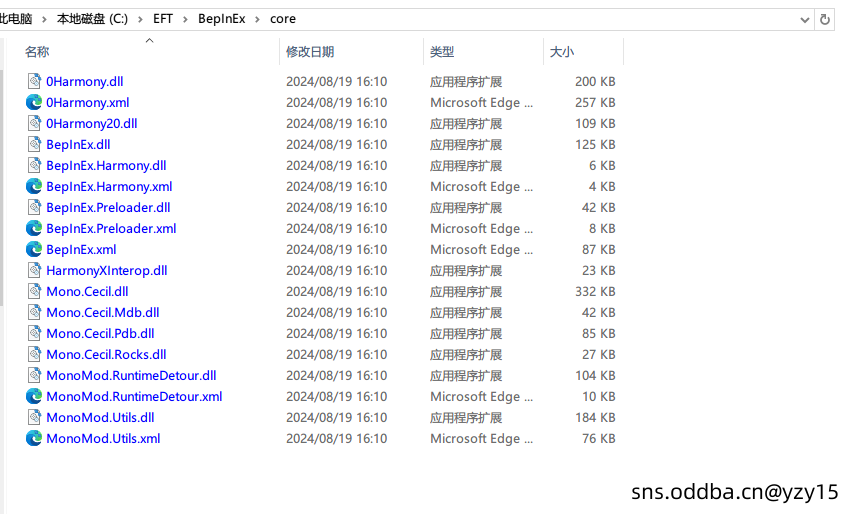Go to 本地磁盘 (C:) in the address bar

point(92,19)
